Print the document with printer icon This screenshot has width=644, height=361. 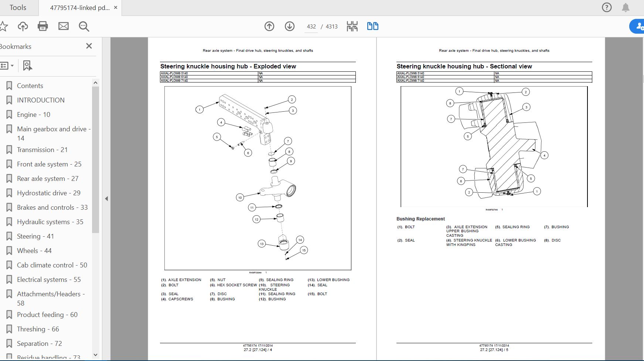click(x=43, y=26)
